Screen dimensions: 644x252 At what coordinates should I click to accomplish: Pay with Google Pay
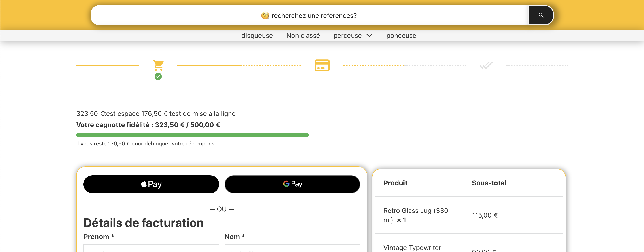292,184
